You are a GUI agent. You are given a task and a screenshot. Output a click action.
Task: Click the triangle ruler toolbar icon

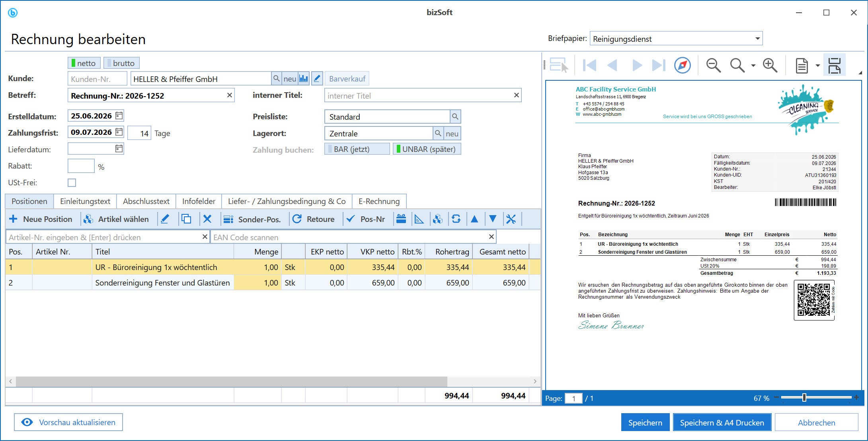coord(419,219)
